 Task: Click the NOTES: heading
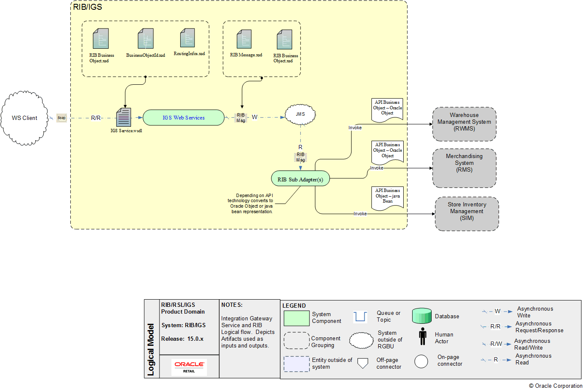[232, 305]
